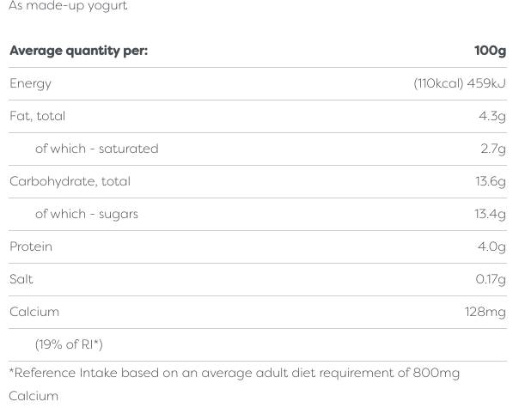Click the 0.17g salt value
Screen dimensions: 525x420
[491, 279]
